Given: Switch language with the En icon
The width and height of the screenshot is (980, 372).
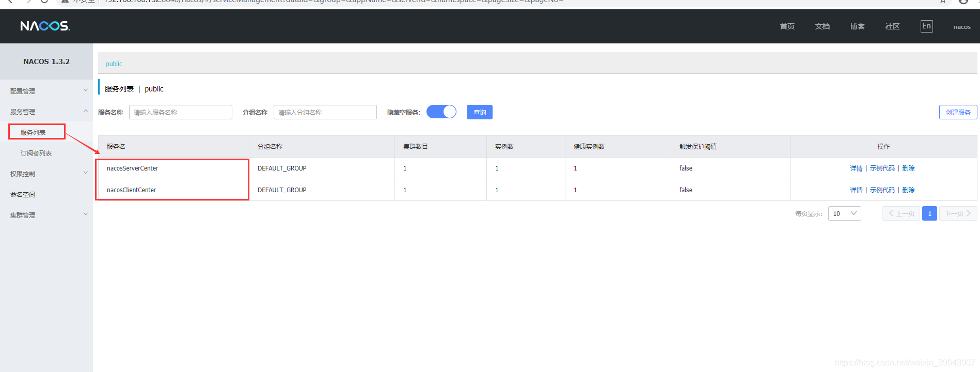Looking at the screenshot, I should 926,26.
